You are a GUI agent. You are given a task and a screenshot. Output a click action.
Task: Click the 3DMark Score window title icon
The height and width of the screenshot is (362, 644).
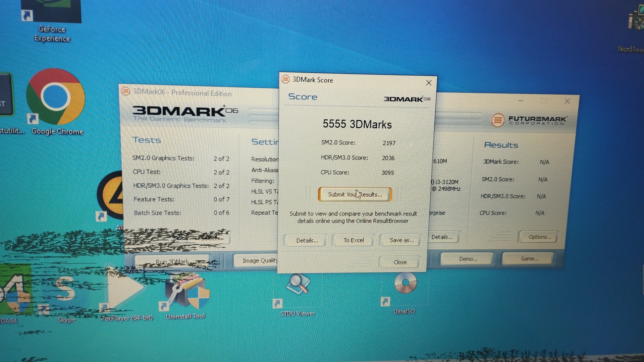coord(285,79)
